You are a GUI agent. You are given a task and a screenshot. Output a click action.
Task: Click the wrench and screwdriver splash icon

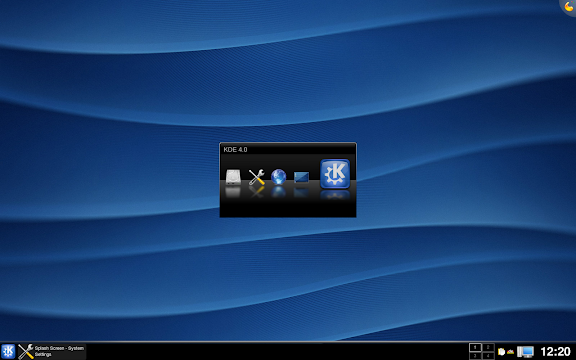pyautogui.click(x=256, y=177)
